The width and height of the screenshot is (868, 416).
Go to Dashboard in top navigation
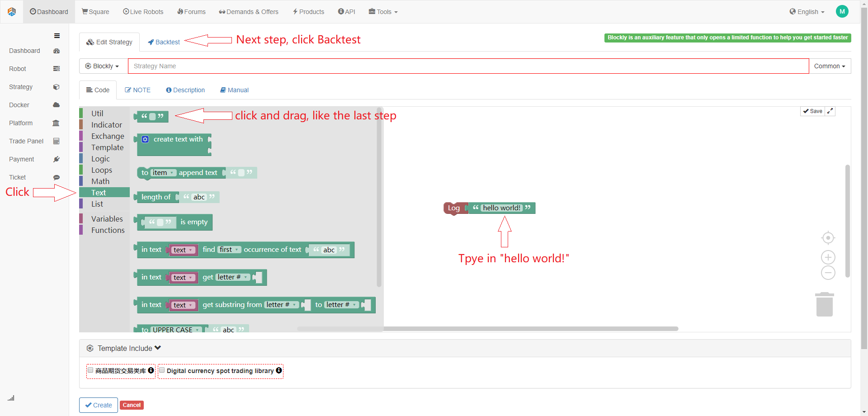49,12
